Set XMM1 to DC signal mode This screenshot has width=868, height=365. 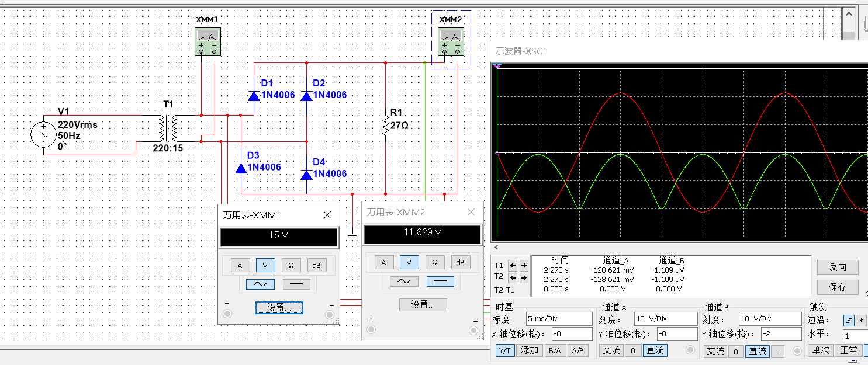(x=296, y=284)
